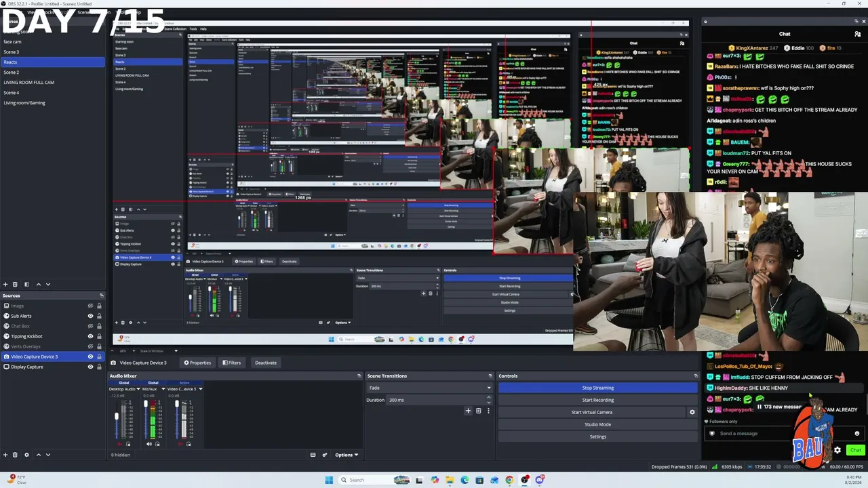Move the selected scene down
This screenshot has height=488, width=868.
click(x=49, y=284)
